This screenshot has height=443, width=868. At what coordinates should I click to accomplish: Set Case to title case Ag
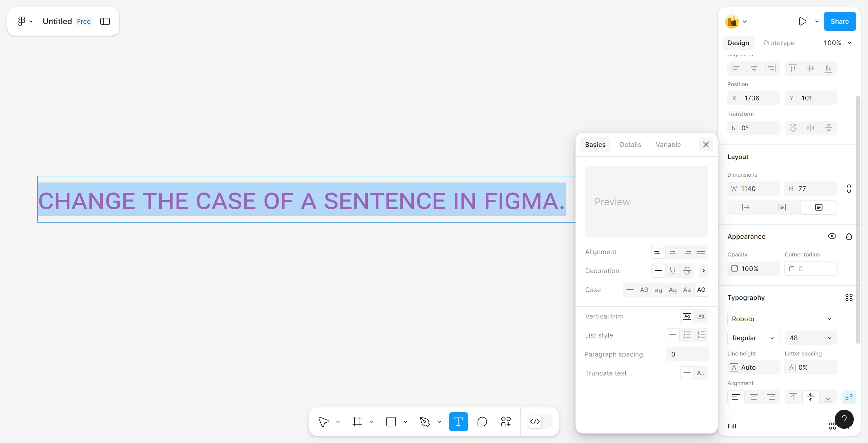tap(673, 290)
